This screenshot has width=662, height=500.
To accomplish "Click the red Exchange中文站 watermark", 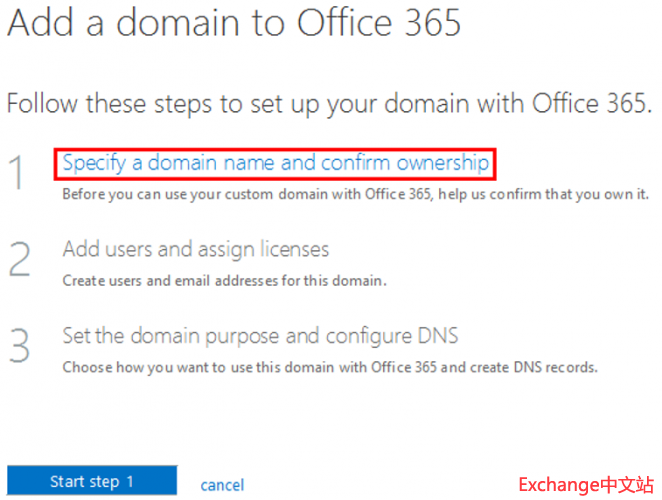I will 584,485.
